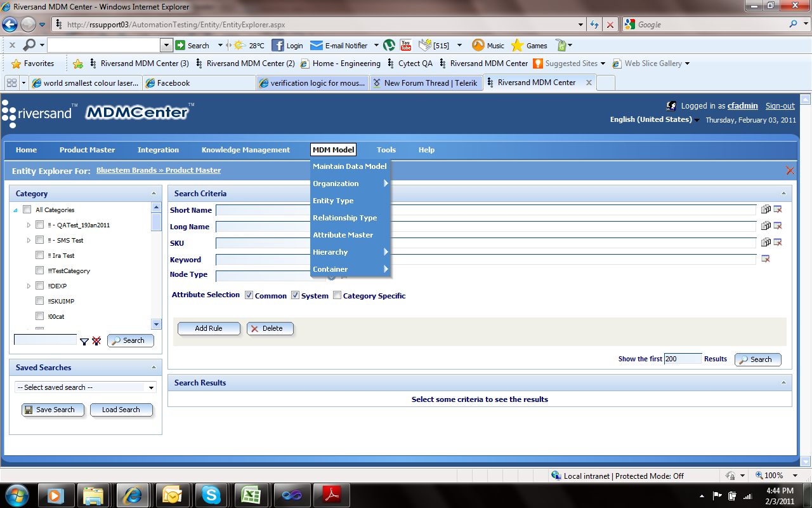Click the user avatar icon beside Logged in as
Viewport: 812px width, 508px height.
point(671,106)
